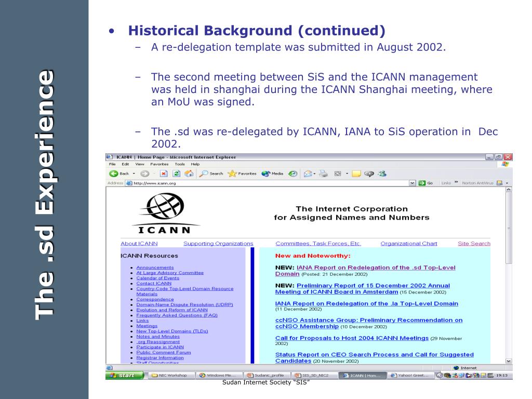Click the scrollbar up arrow of the page
Viewport: 532px width, 399px height.
tap(509, 190)
